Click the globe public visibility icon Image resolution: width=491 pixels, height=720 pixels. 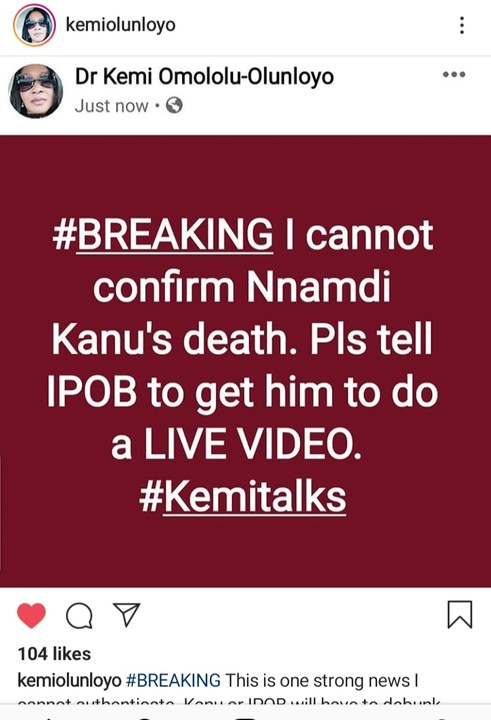pos(174,106)
